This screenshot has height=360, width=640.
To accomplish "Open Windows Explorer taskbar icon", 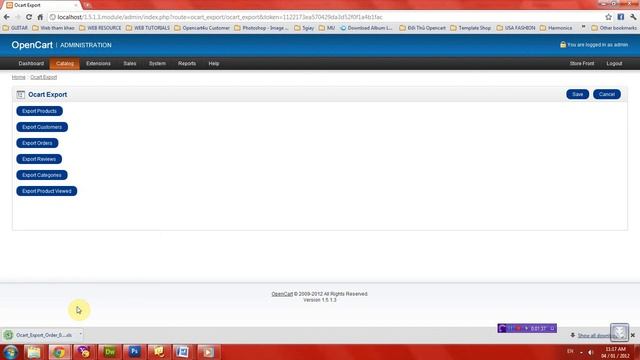I will 34,352.
